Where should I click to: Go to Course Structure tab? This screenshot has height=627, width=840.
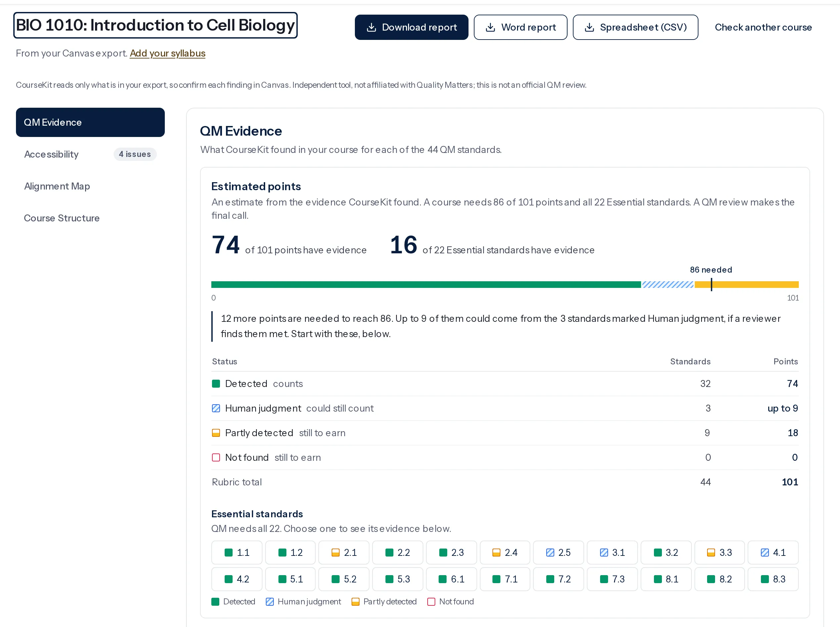[90, 218]
